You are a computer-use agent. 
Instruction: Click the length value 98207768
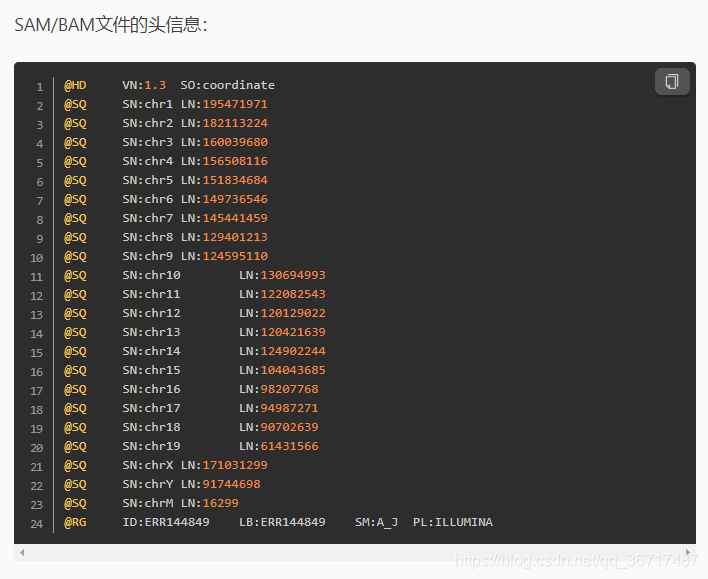pos(289,389)
